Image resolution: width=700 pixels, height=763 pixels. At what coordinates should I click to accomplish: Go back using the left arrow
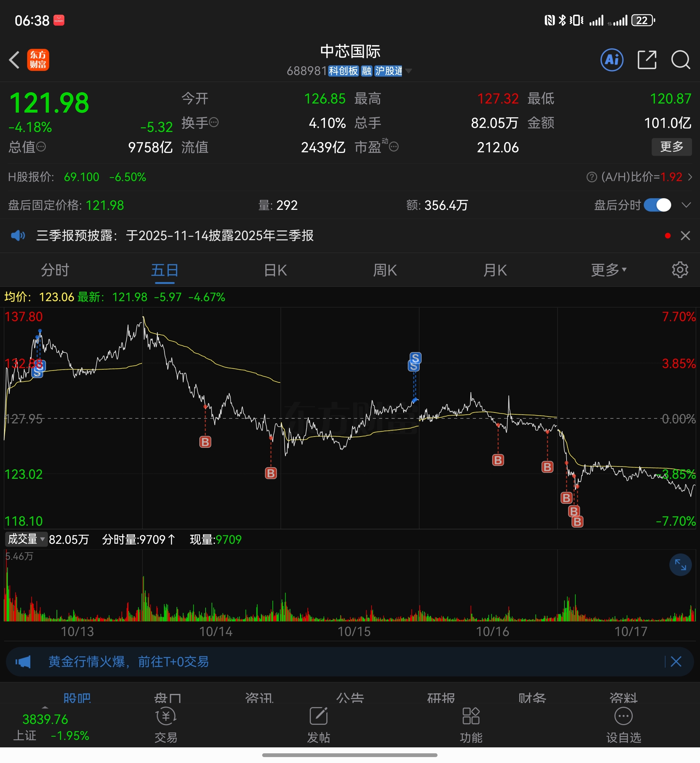14,60
